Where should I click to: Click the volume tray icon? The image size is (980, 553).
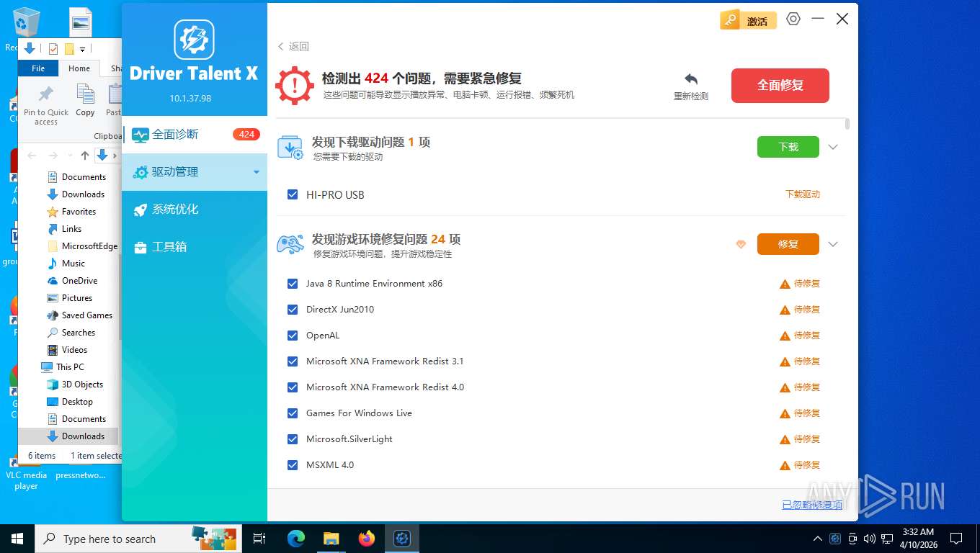coord(869,539)
